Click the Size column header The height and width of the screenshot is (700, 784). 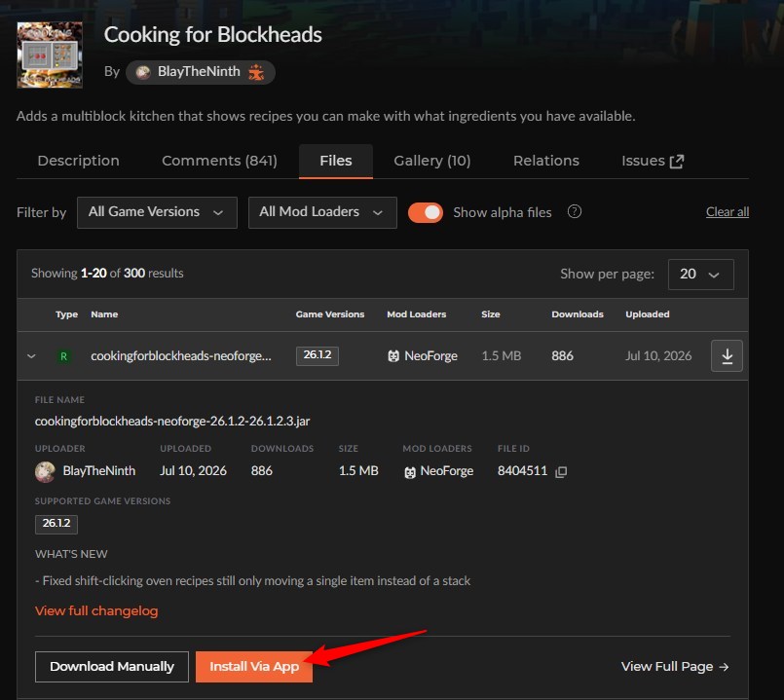[x=491, y=314]
